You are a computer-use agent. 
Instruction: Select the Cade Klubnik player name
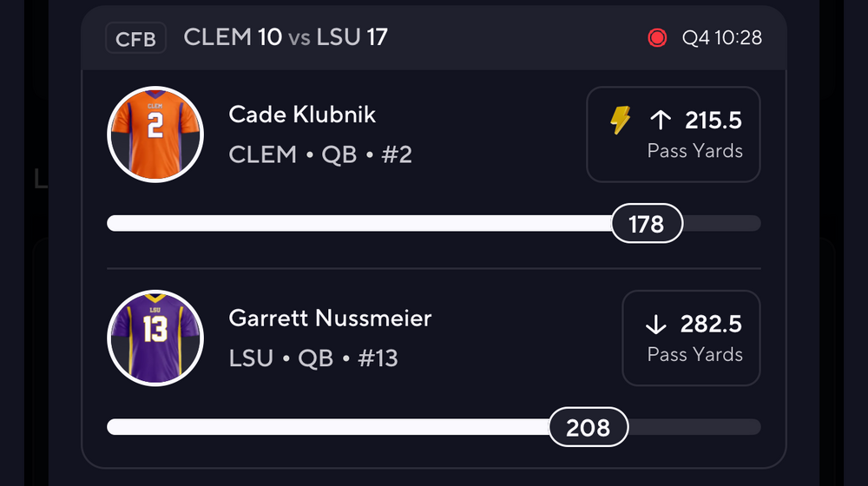click(302, 115)
